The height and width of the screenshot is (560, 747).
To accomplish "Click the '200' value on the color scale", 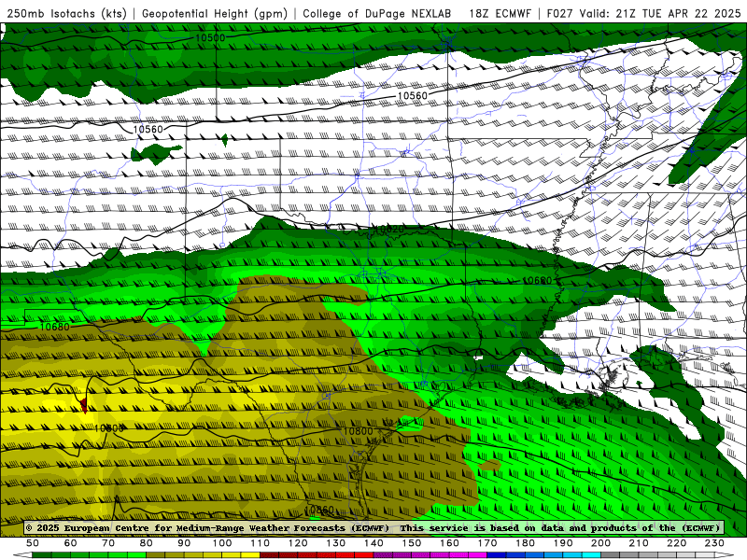I will pyautogui.click(x=600, y=543).
